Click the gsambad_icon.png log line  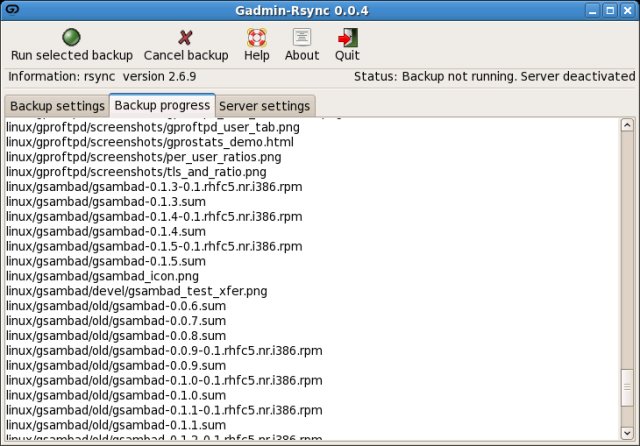click(102, 276)
